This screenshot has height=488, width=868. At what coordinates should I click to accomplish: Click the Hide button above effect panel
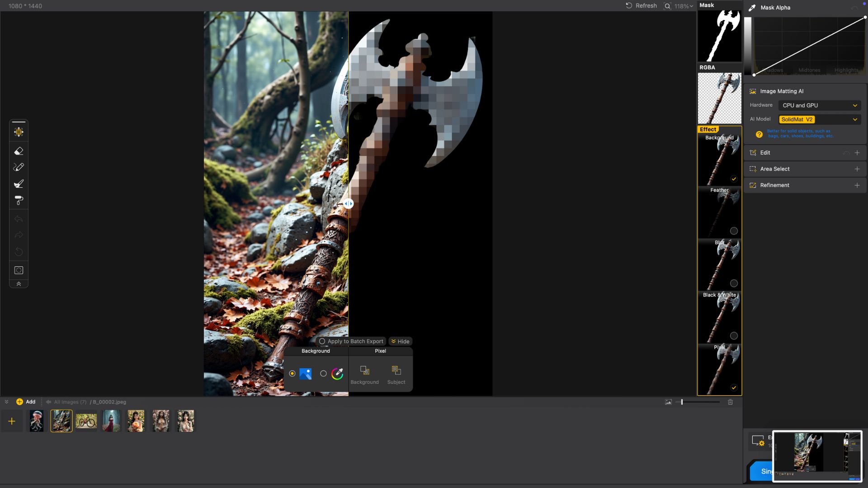pos(400,341)
